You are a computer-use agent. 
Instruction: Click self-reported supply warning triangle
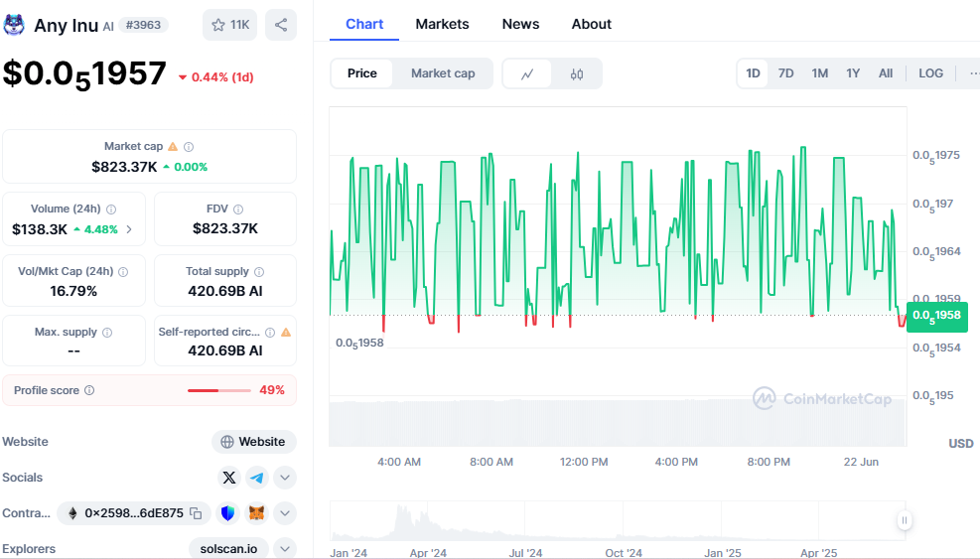coord(286,332)
